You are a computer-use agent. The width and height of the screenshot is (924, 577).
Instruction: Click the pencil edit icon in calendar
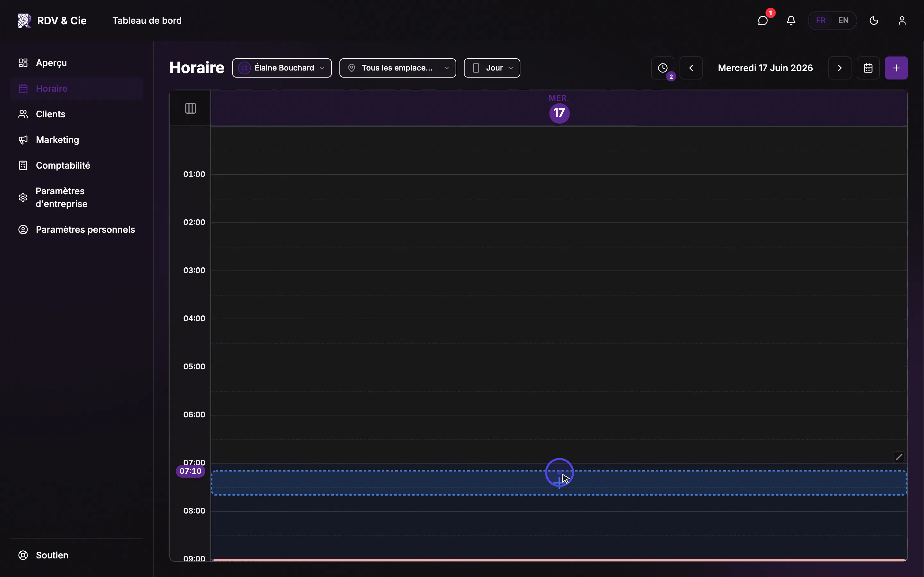pos(899,457)
